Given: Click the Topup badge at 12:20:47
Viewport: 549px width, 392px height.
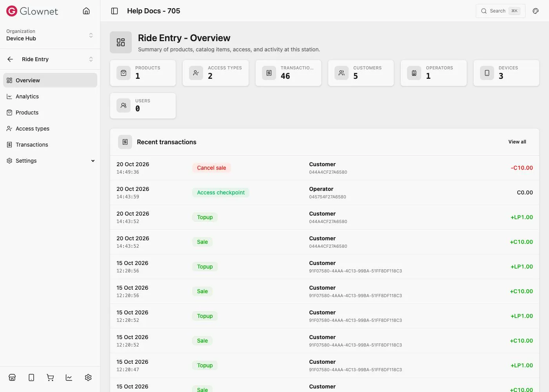Looking at the screenshot, I should (205, 365).
